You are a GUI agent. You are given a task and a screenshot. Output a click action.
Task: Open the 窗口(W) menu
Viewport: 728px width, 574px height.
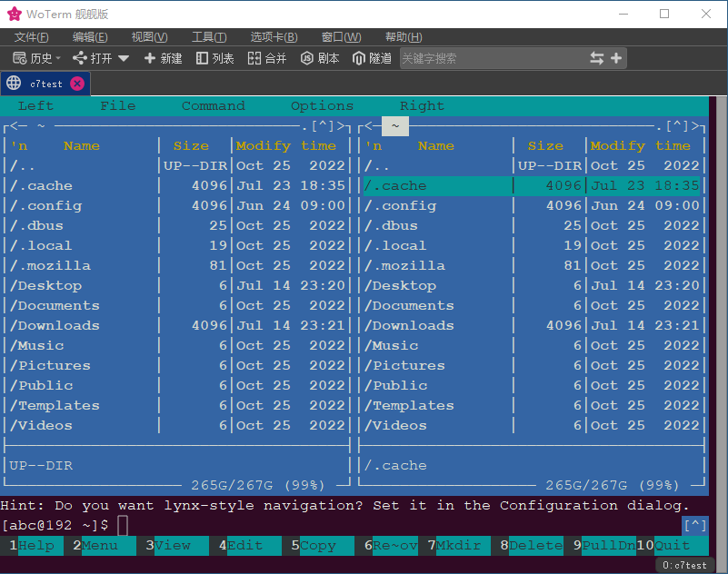[x=341, y=36]
